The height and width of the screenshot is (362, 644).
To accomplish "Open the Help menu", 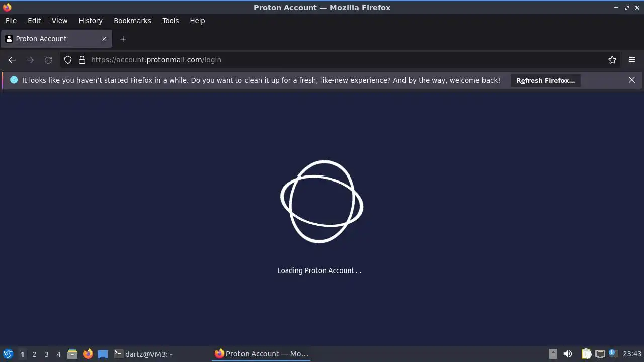I will pyautogui.click(x=197, y=21).
